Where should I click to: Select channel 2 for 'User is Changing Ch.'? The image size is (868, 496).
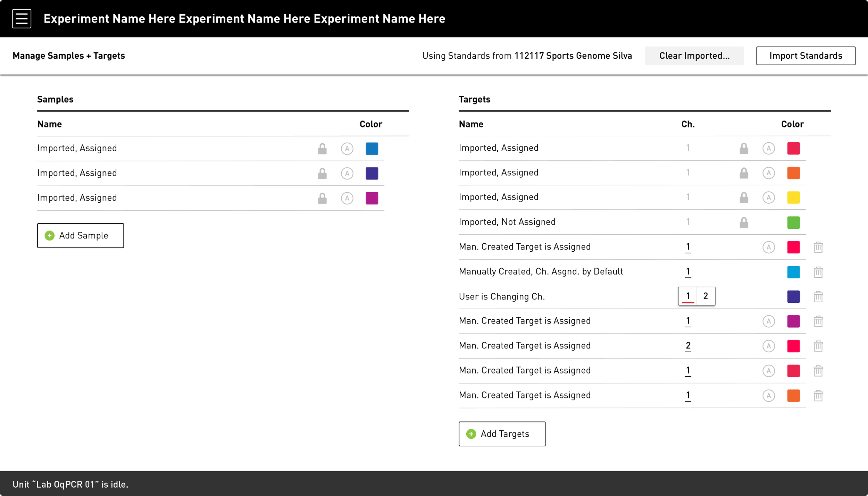[x=705, y=296]
